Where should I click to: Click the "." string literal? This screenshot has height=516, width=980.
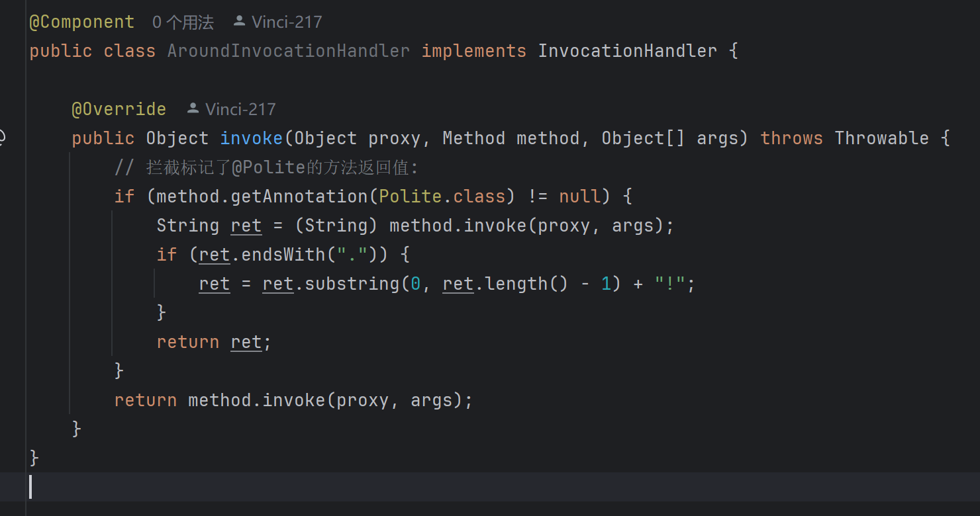pyautogui.click(x=352, y=255)
